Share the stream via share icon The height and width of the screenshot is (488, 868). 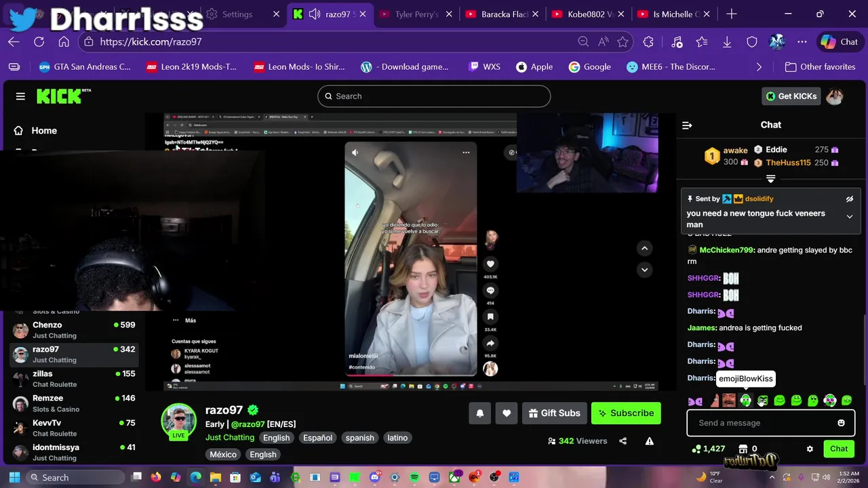(623, 441)
